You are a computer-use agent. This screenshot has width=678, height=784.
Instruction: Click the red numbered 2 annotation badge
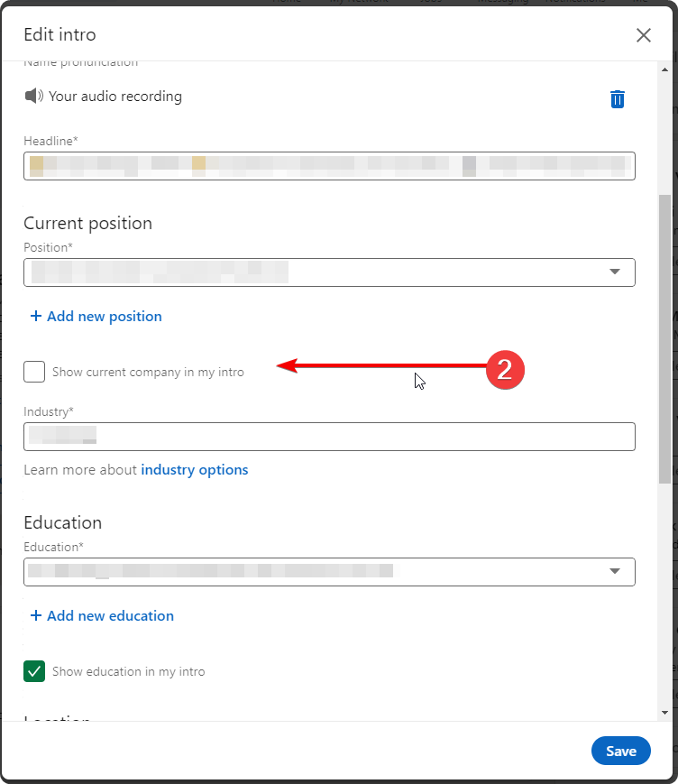coord(505,369)
